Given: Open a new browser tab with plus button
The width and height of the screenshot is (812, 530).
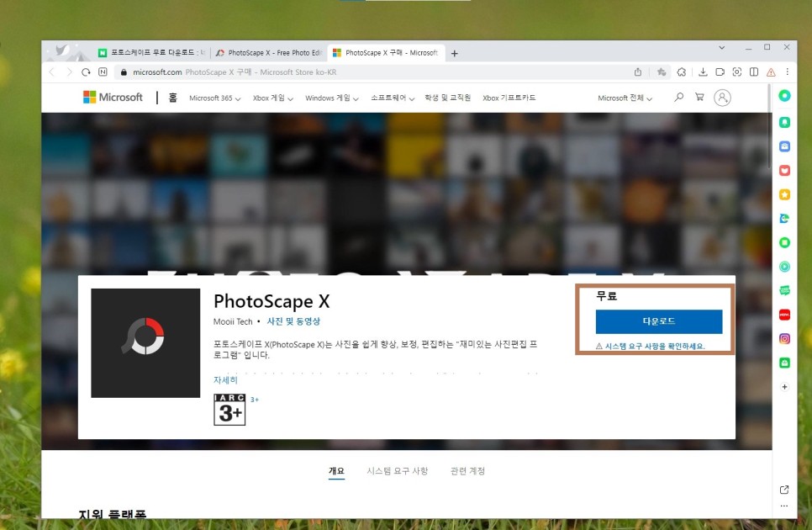Looking at the screenshot, I should [454, 53].
